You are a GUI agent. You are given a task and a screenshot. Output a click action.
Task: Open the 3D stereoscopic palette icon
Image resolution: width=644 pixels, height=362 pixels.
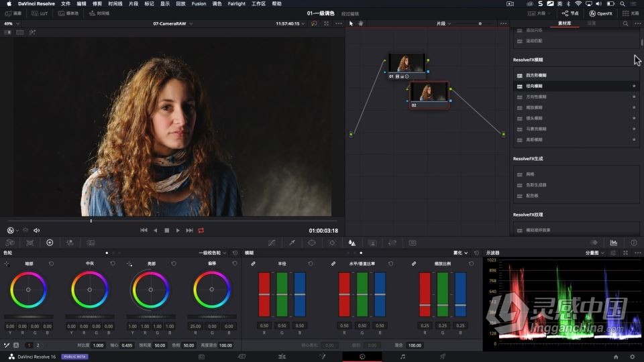[x=413, y=243]
